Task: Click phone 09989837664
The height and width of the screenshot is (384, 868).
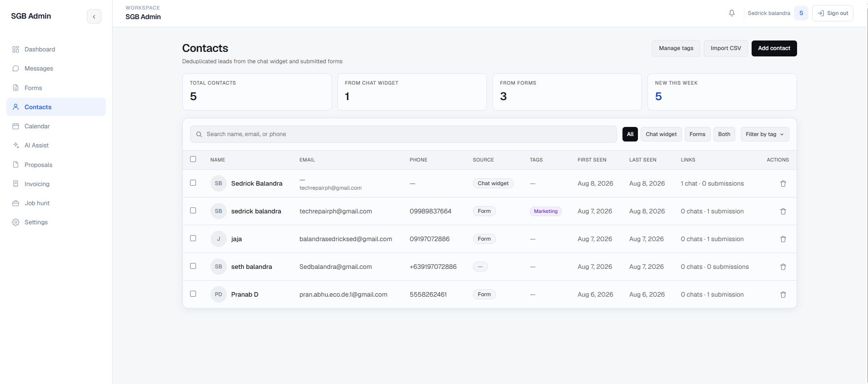Action: (x=430, y=211)
